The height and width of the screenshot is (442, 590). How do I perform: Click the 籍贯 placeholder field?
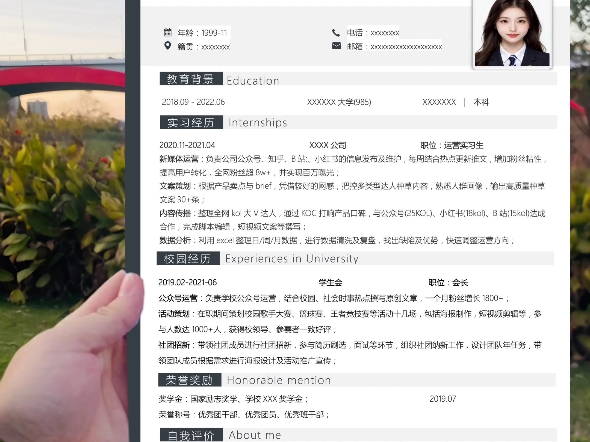point(204,47)
